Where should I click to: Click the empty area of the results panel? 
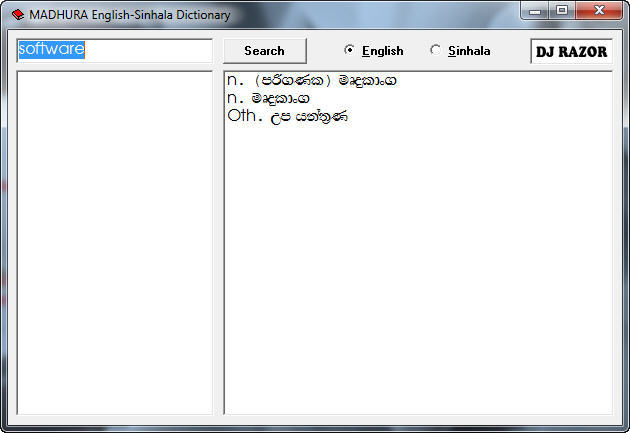[x=417, y=270]
